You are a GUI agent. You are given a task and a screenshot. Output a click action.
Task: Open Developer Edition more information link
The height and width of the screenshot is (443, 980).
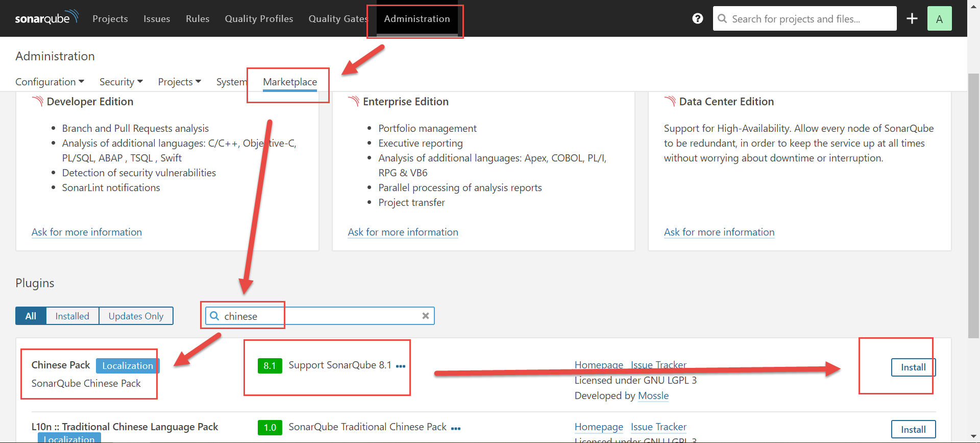[x=86, y=232]
